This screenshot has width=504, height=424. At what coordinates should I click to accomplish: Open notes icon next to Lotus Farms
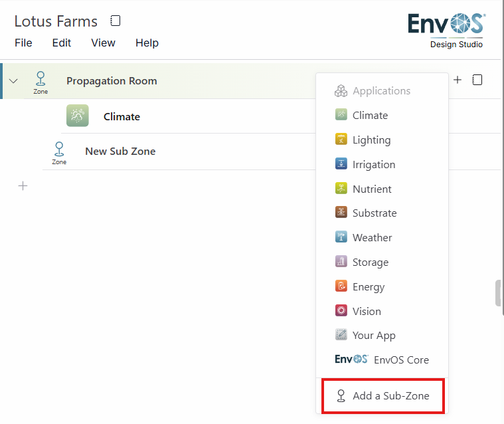(x=115, y=21)
